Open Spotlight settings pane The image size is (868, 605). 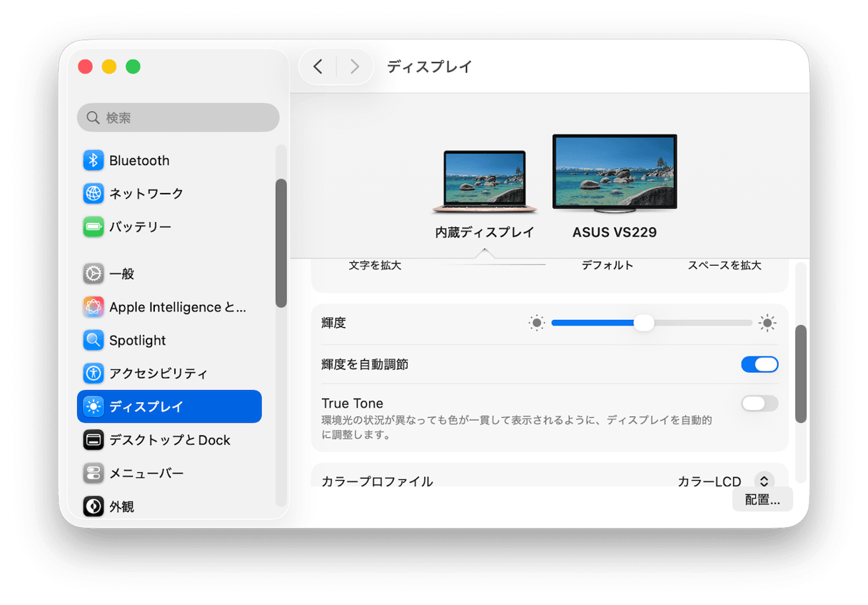[x=169, y=340]
